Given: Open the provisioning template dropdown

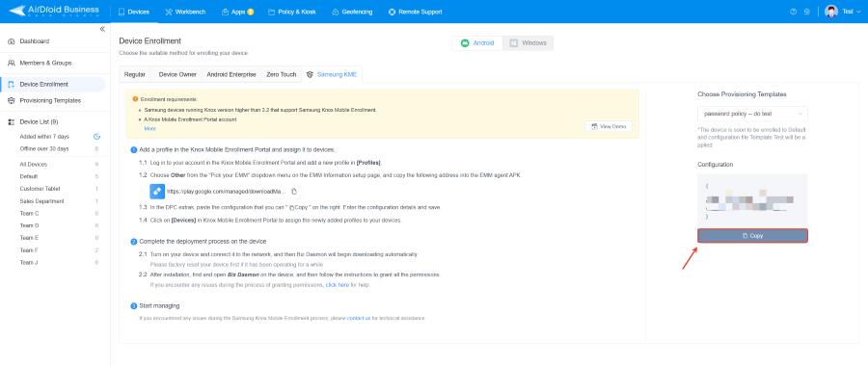Looking at the screenshot, I should [x=752, y=114].
